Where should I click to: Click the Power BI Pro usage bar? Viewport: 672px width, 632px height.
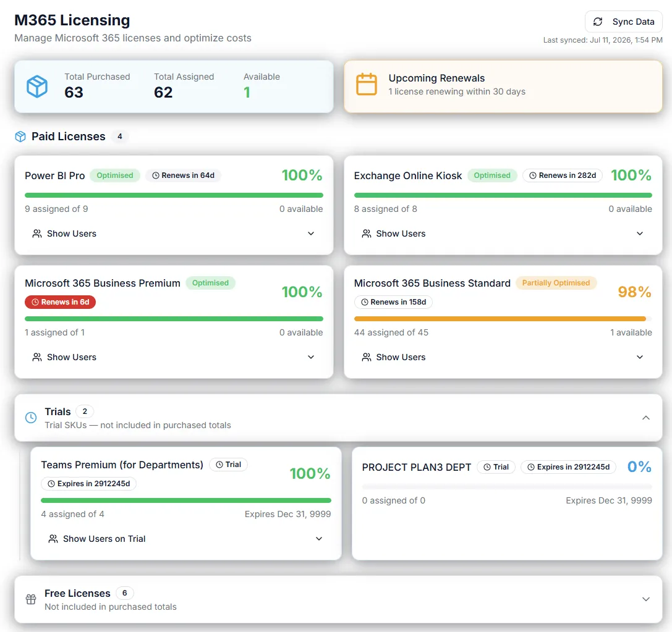click(174, 195)
